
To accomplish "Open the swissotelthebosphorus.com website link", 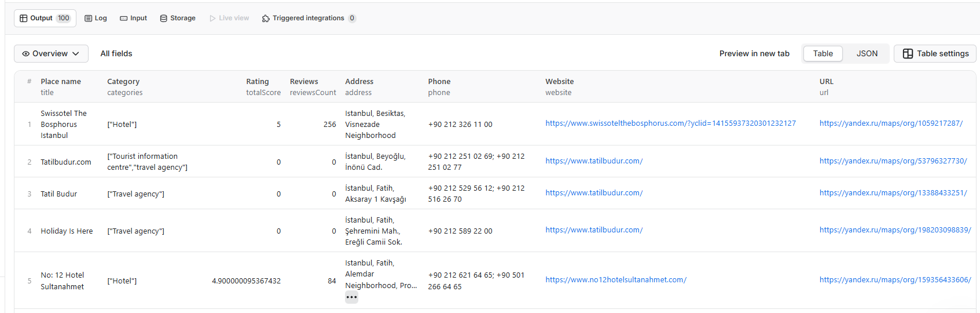I will (670, 123).
